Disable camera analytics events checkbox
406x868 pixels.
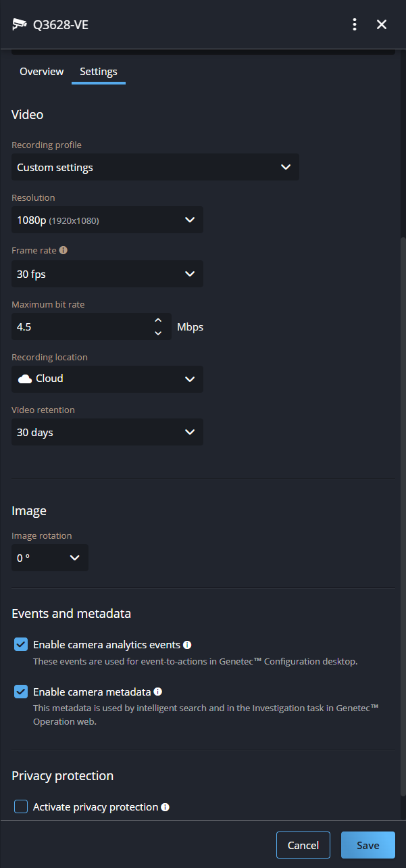click(x=21, y=645)
